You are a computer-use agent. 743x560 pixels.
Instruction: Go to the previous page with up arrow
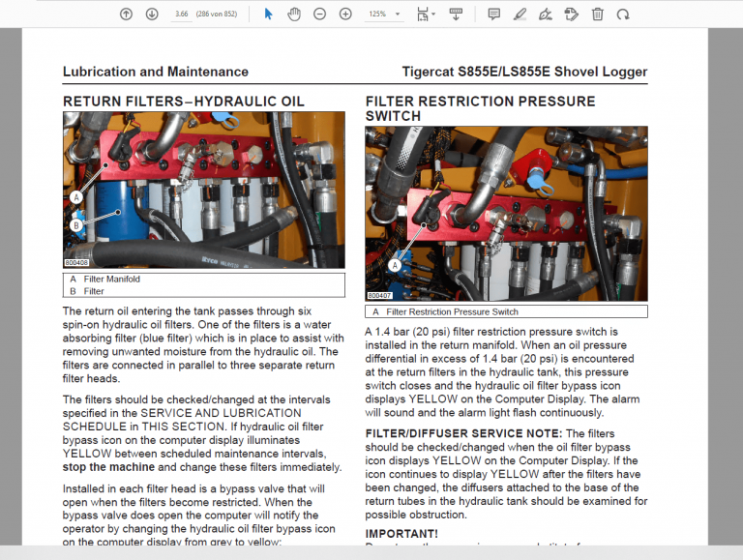(126, 15)
